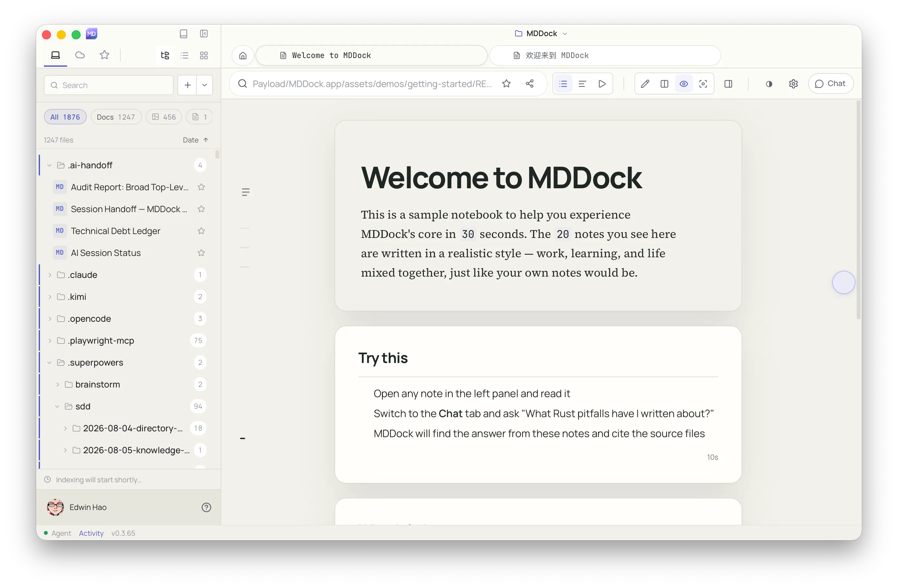Screen dimensions: 898x588
Task: Switch to the cloud library tab
Action: 80,55
